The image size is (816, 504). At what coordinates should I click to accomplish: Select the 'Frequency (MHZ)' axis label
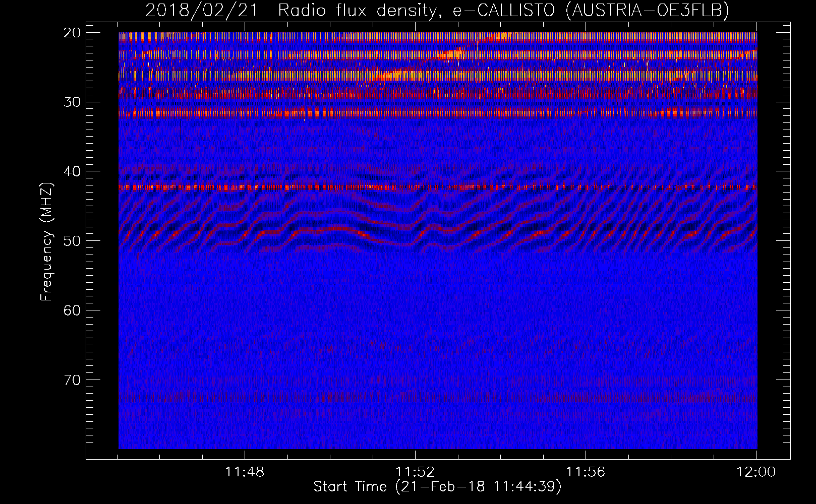(46, 241)
